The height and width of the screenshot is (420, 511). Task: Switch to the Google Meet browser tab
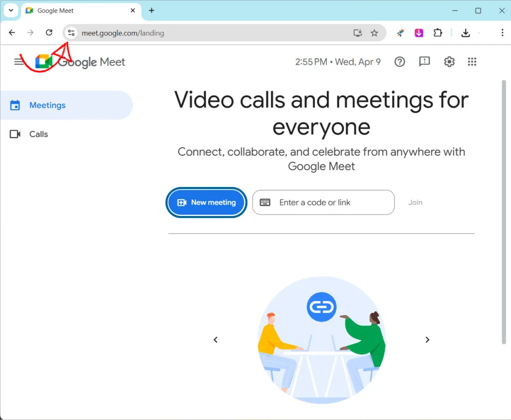(81, 11)
